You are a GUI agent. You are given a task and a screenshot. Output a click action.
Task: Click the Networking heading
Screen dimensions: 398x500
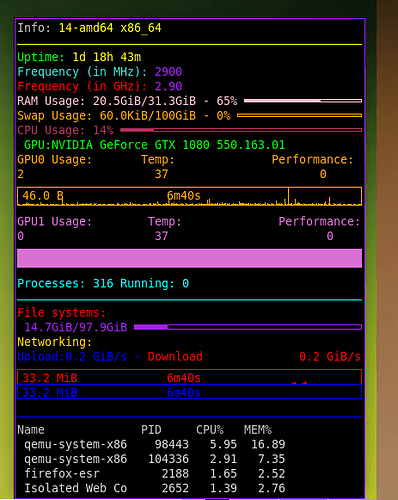54,342
